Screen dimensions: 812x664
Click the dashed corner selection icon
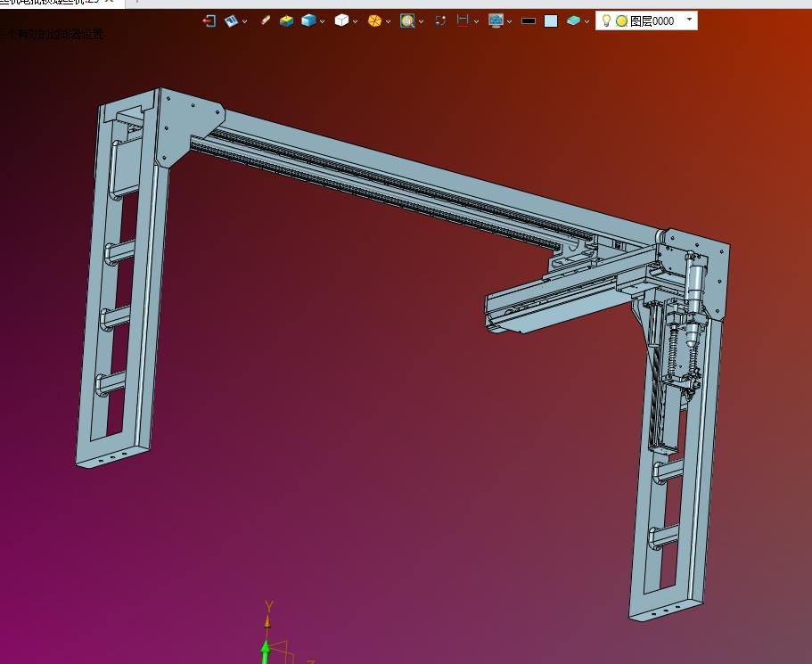pyautogui.click(x=440, y=20)
